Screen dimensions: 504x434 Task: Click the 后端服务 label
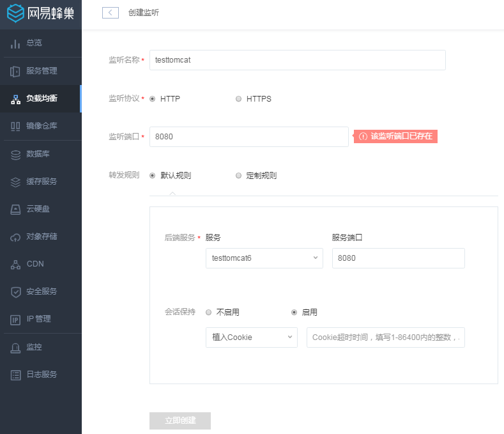pyautogui.click(x=180, y=237)
